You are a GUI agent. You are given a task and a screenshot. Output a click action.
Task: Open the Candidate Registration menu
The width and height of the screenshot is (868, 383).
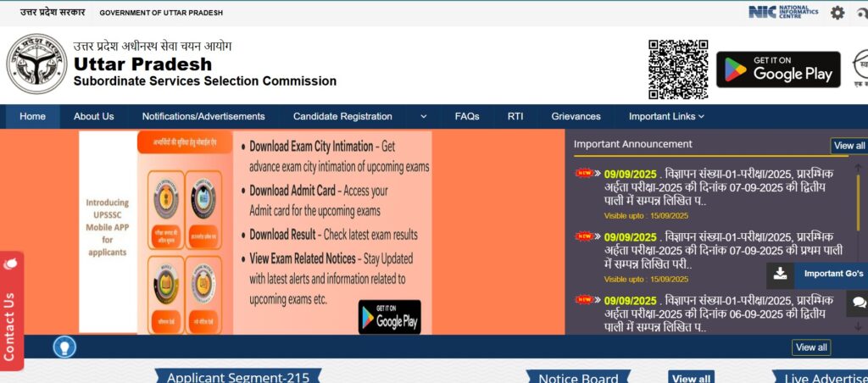click(342, 117)
